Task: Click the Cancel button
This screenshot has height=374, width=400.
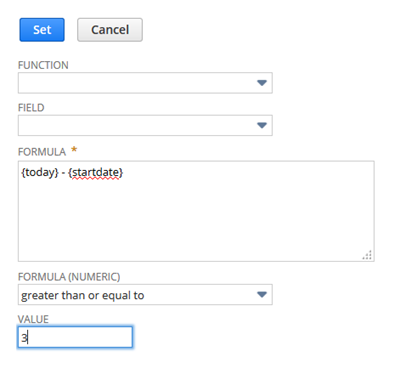Action: pos(110,30)
